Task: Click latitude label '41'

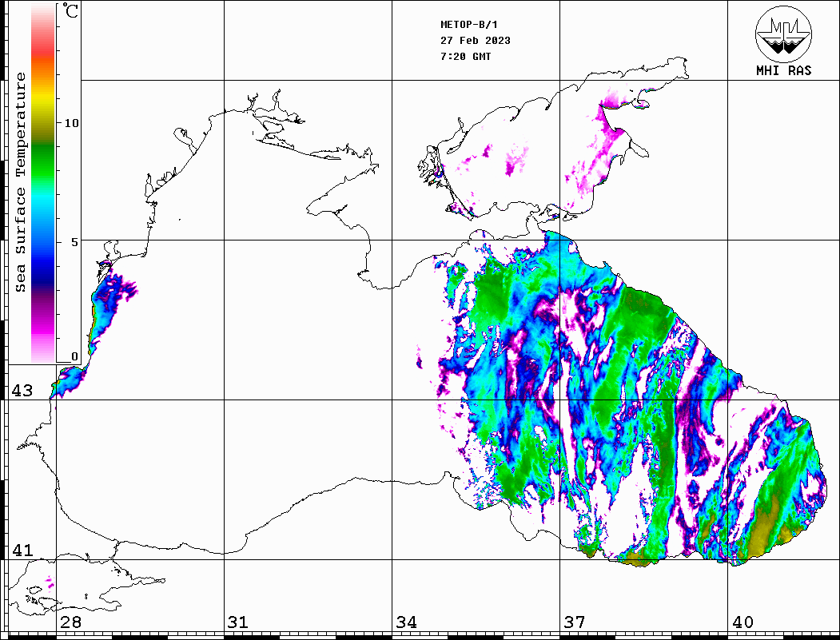Action: point(22,551)
